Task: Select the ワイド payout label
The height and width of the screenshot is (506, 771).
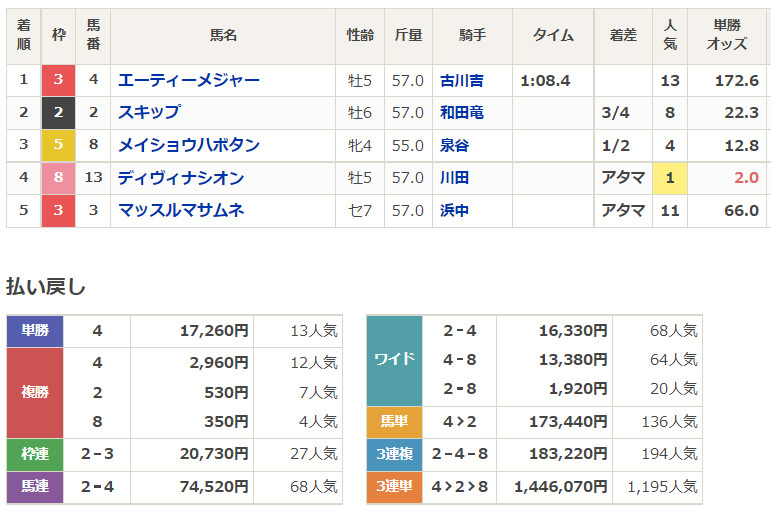Action: point(395,360)
